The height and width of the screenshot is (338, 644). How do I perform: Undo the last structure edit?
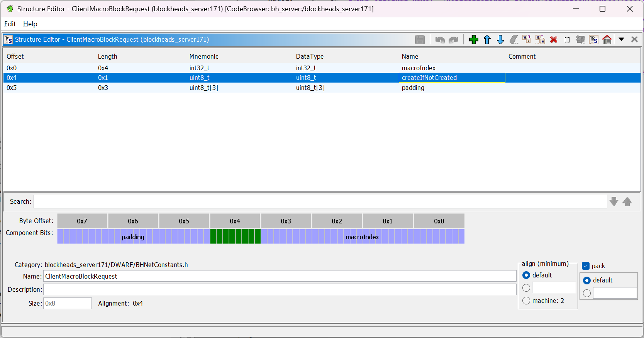click(x=440, y=39)
